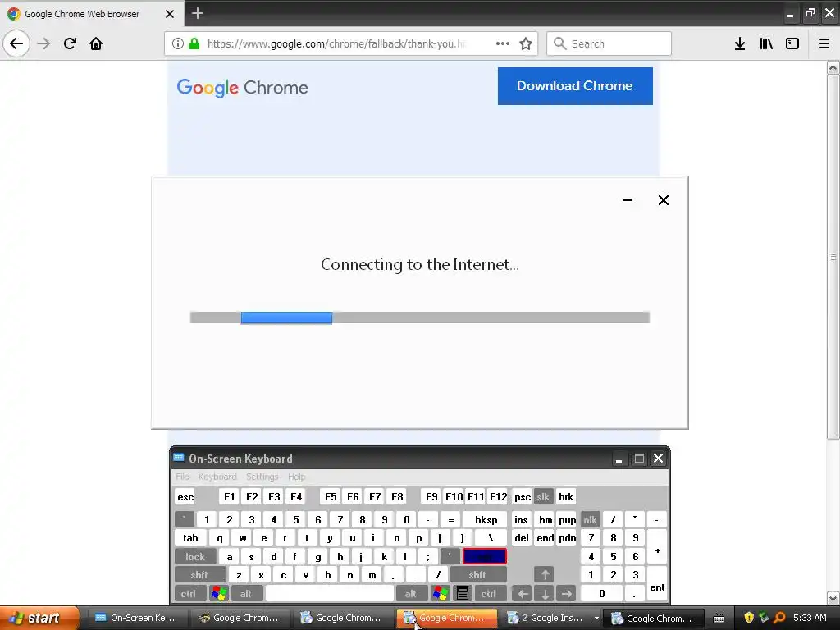Click the Download Chrome button
The image size is (840, 630).
point(575,85)
